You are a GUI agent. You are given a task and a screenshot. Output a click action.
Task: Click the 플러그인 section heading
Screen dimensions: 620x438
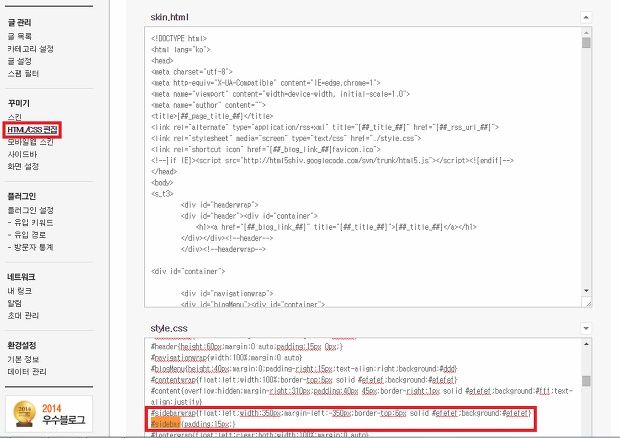click(22, 196)
